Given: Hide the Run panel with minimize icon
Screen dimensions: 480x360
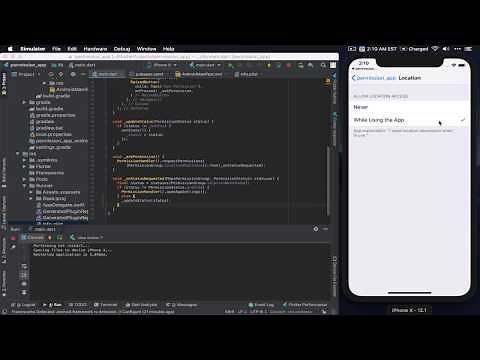Looking at the screenshot, I should pos(325,229).
